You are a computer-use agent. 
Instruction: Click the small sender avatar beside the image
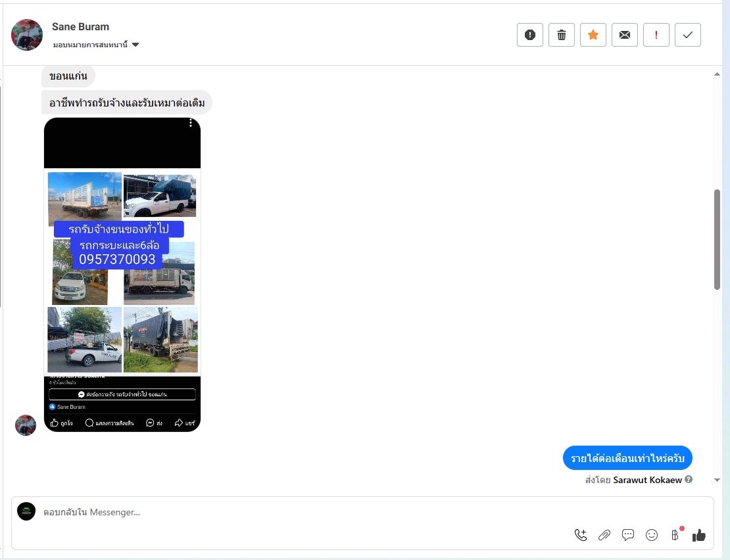click(x=26, y=425)
